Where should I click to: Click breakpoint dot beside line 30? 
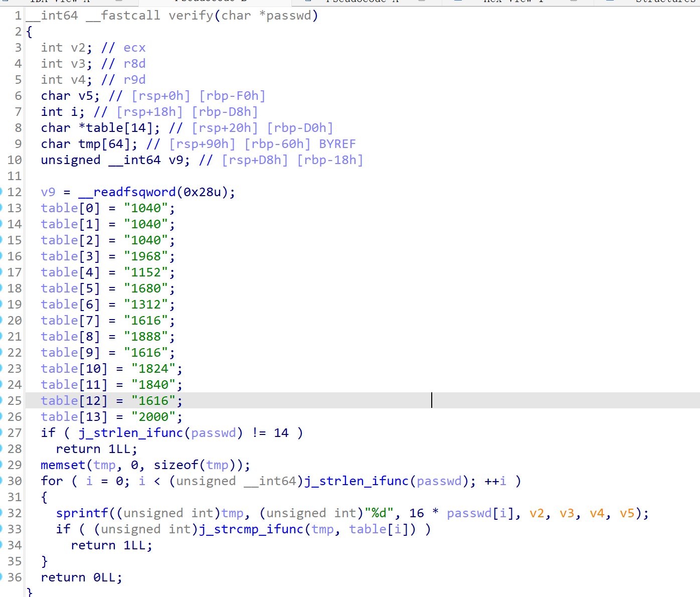2,481
